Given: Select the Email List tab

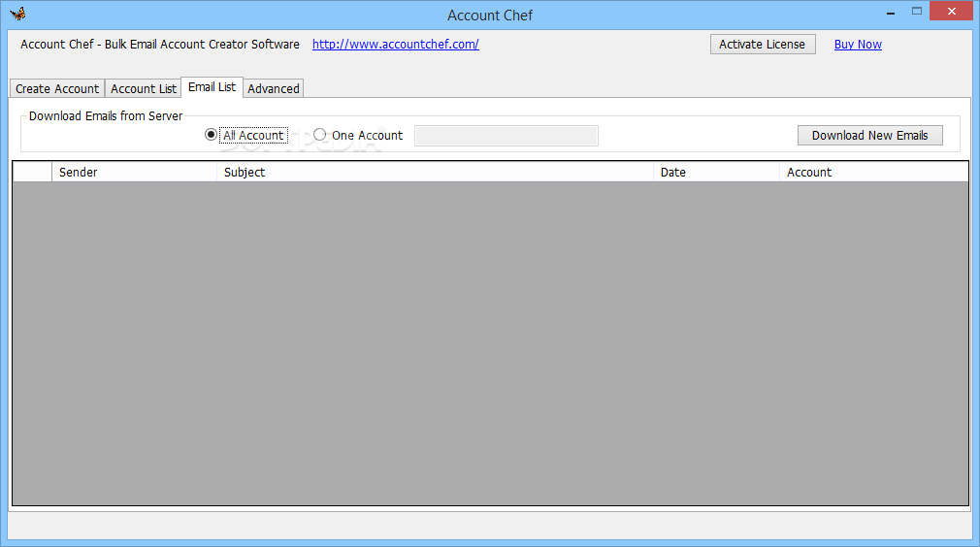Looking at the screenshot, I should [212, 87].
